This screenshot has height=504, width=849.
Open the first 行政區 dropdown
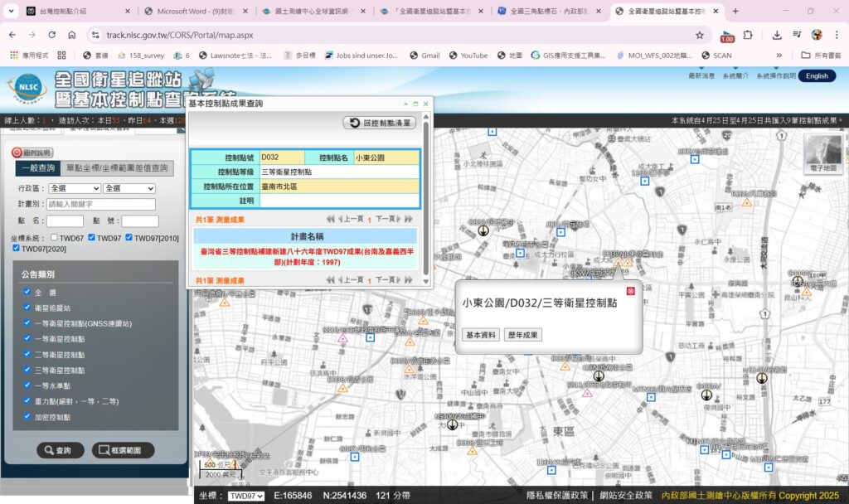pos(75,188)
